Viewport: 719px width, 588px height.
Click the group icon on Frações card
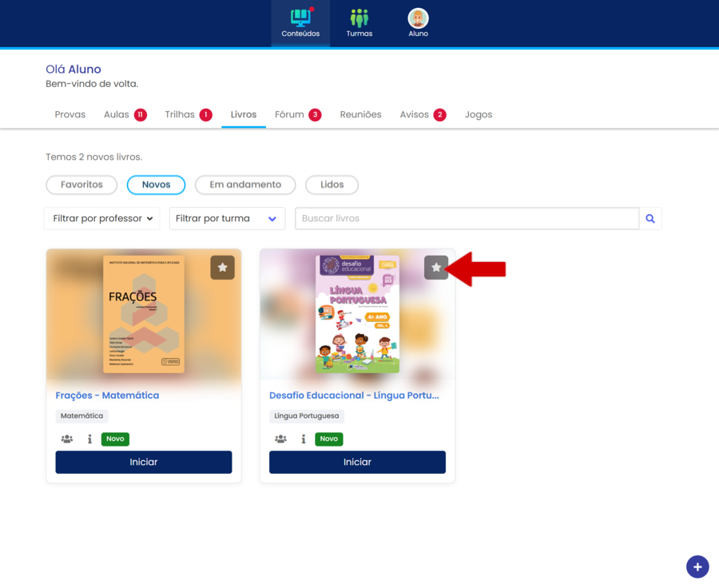coord(67,439)
